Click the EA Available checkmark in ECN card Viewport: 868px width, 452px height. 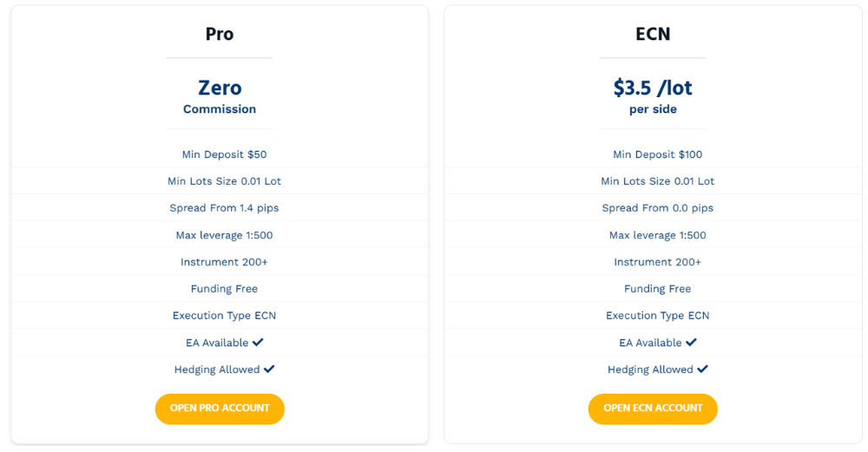(692, 343)
